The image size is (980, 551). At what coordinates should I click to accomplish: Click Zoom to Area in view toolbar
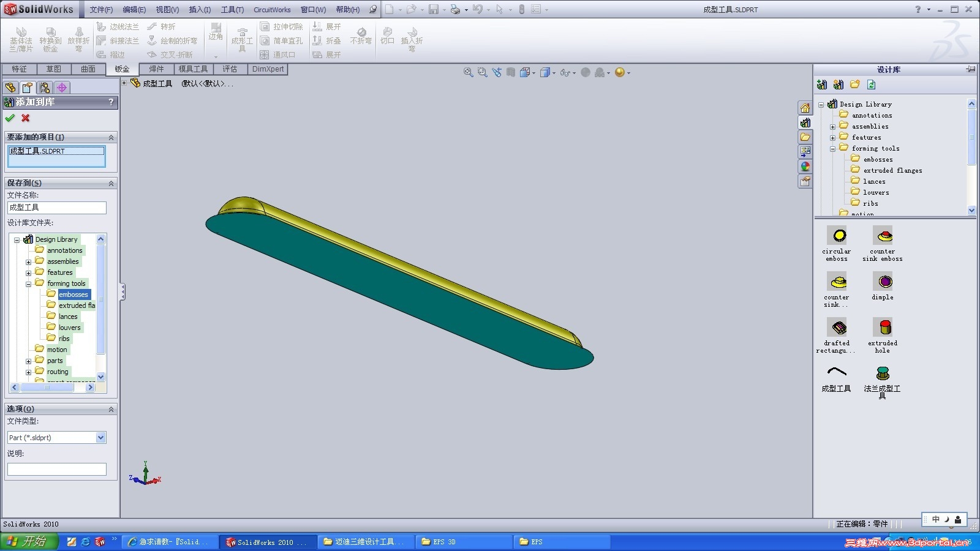tap(483, 72)
